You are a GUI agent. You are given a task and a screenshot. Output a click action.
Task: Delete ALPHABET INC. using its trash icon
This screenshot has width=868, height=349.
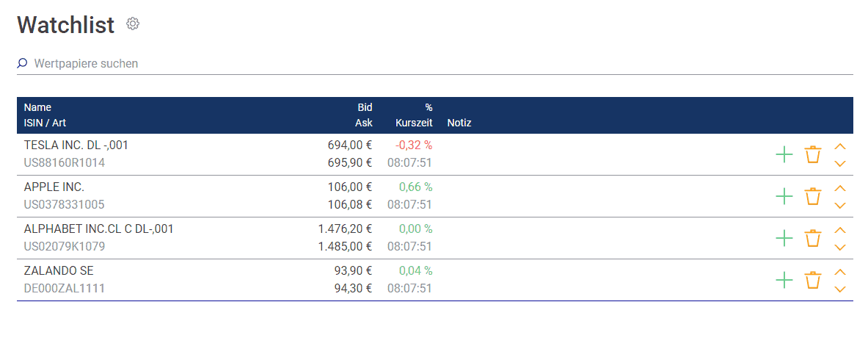pyautogui.click(x=813, y=238)
